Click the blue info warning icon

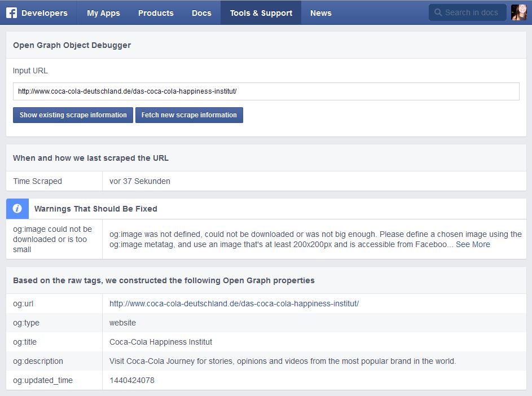(17, 208)
